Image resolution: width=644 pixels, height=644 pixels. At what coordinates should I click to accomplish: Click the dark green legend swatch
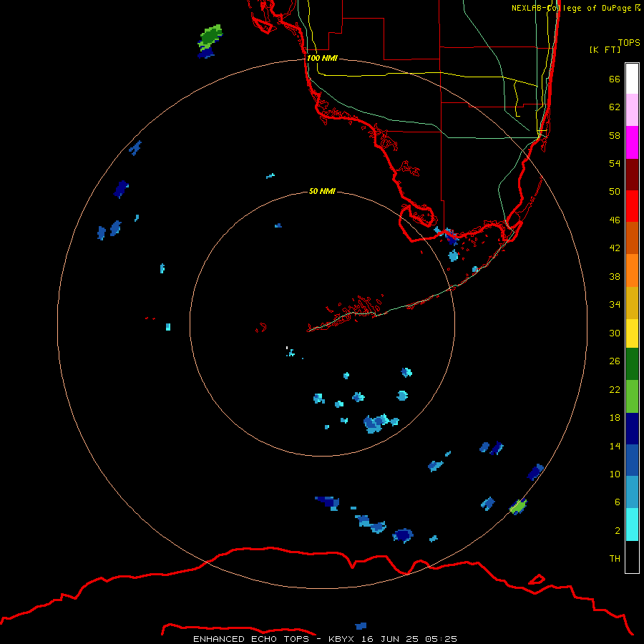(632, 364)
